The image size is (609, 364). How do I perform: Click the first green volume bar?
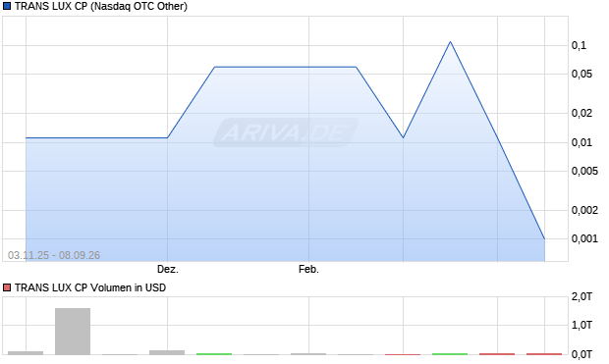click(x=214, y=354)
